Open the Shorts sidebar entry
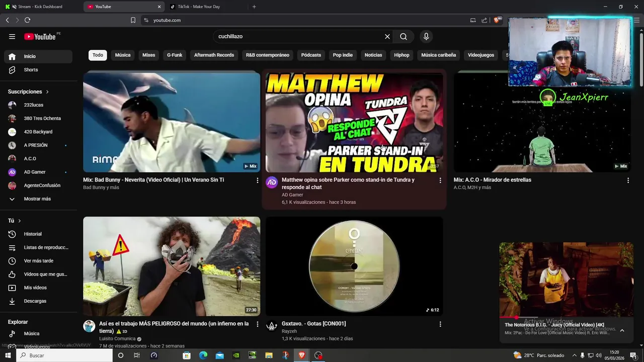644x362 pixels. click(38, 70)
